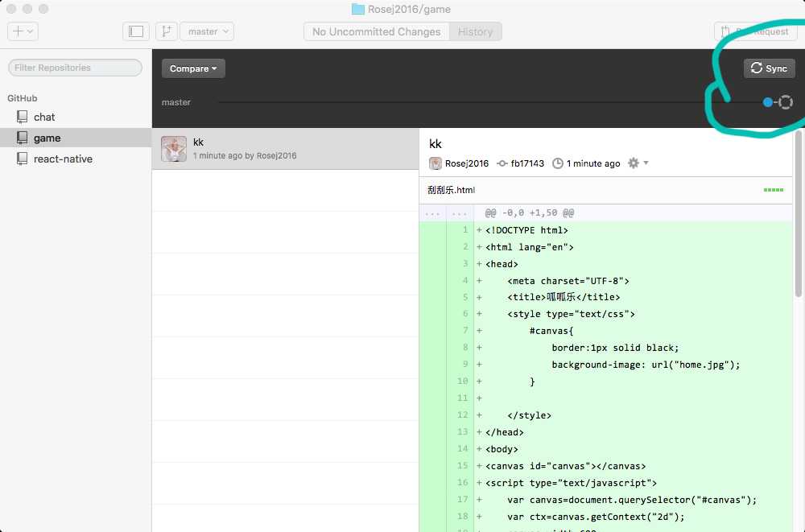
Task: Click the Sync button
Action: click(769, 68)
